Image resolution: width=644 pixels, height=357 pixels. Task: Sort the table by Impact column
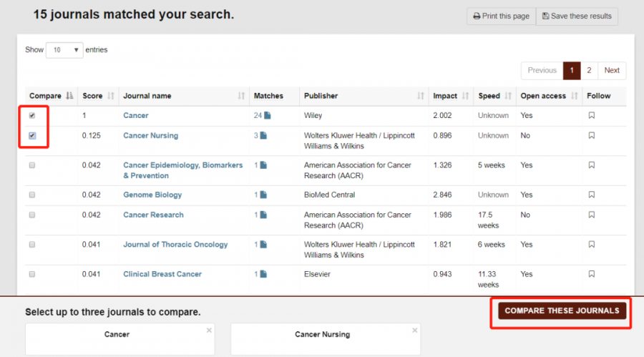(x=451, y=96)
